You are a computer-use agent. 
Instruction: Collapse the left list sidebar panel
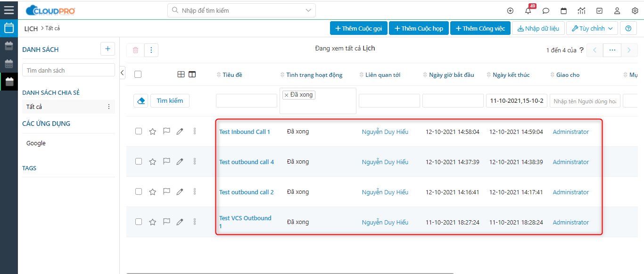click(x=122, y=73)
